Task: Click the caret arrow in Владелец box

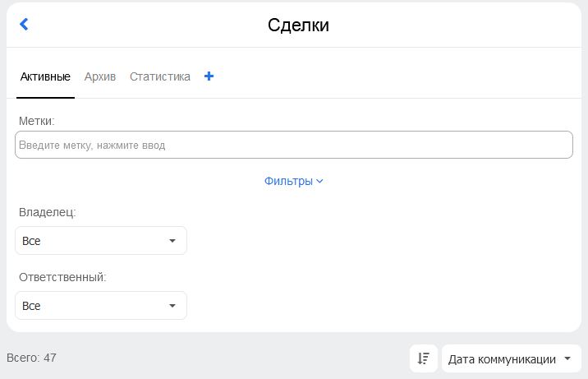Action: coord(172,241)
